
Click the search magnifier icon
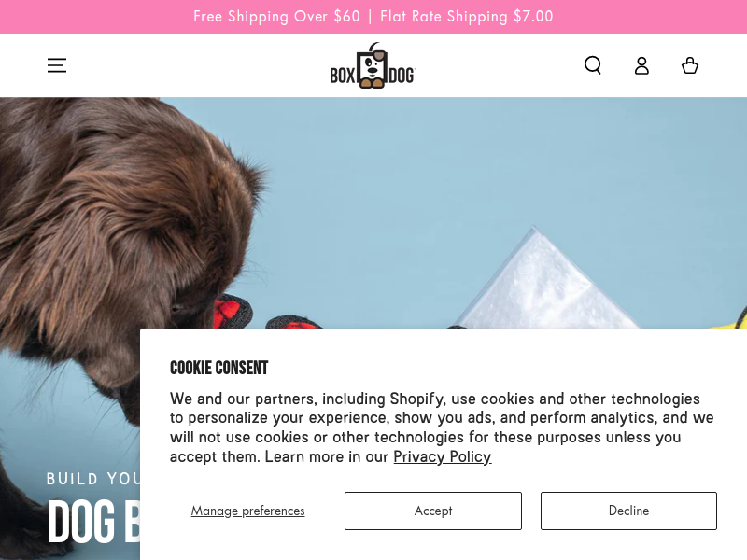click(x=593, y=65)
